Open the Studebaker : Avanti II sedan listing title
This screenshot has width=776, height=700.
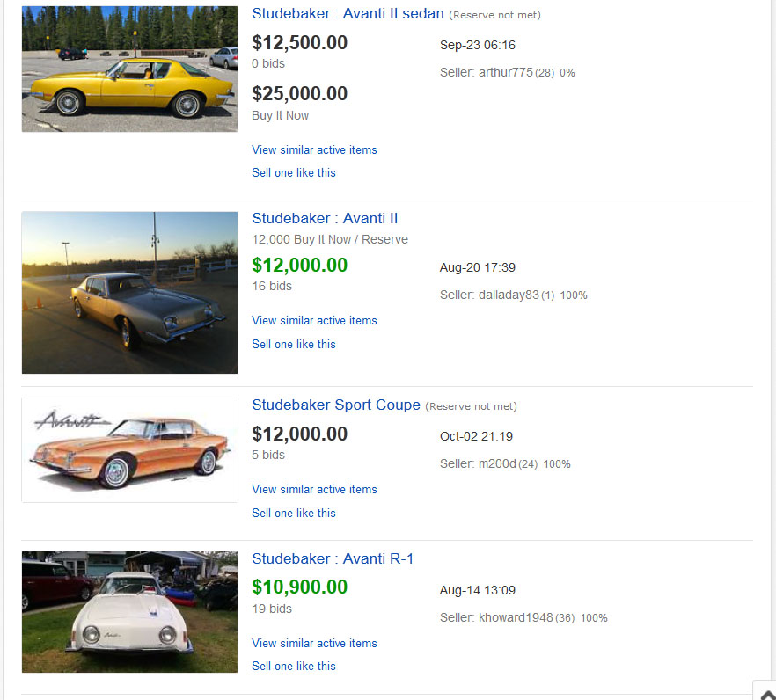click(x=348, y=14)
